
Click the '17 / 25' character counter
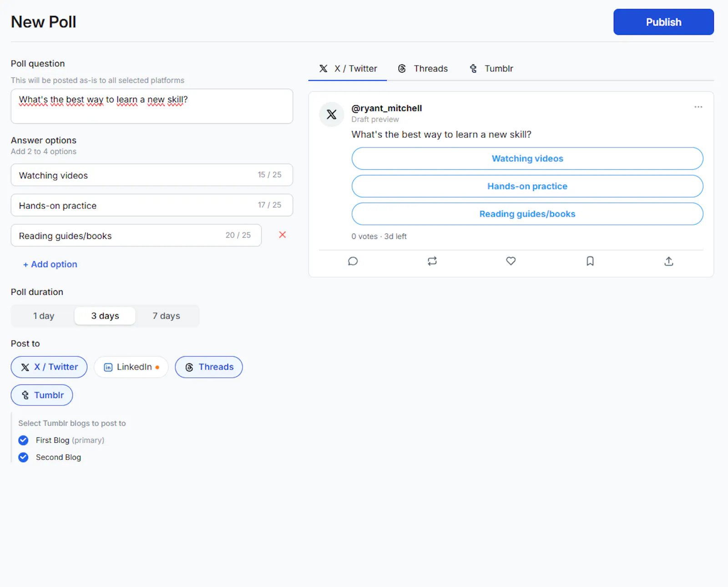click(269, 205)
